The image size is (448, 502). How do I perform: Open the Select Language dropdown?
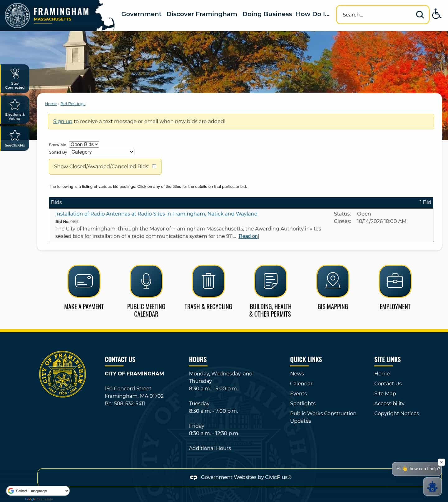point(38,491)
